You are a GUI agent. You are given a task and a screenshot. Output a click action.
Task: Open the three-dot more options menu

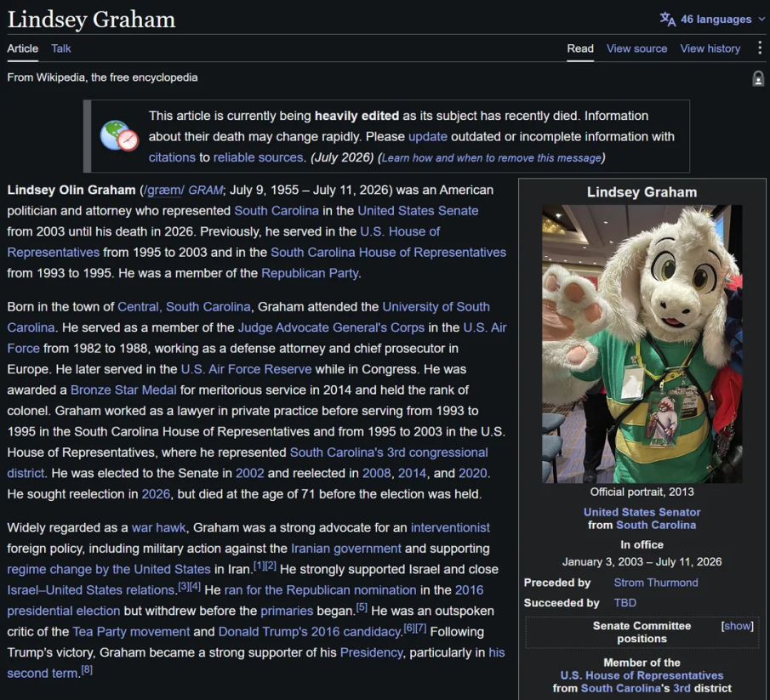click(x=760, y=48)
